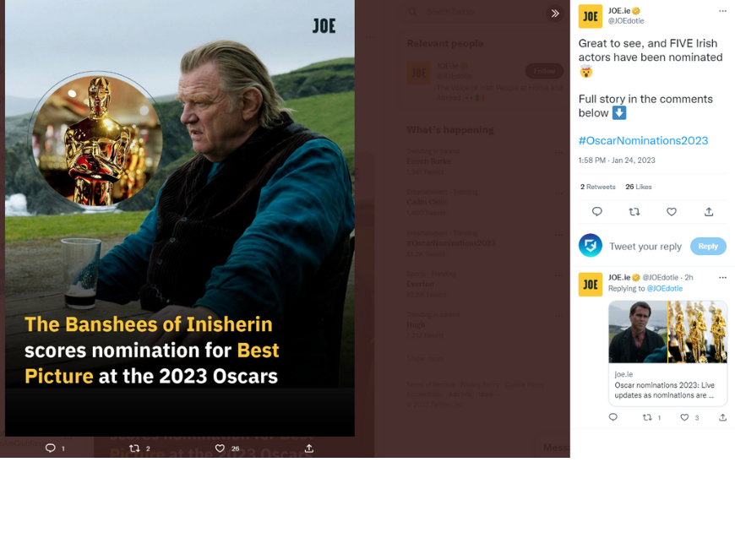This screenshot has height=560, width=735.
Task: Reply to the main tweet via comment icon
Action: 596,212
